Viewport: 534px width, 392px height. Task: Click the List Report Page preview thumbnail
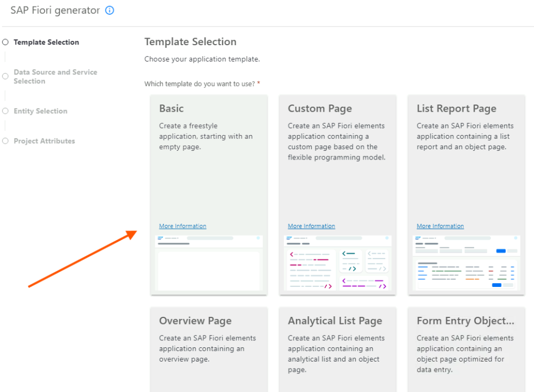pos(466,262)
